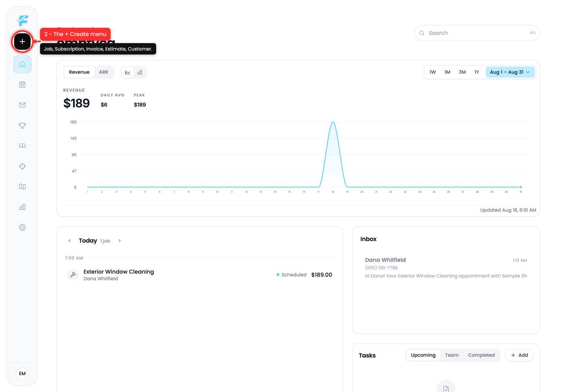Click the wrench icon beside Exterior Window Cleaning

click(x=73, y=275)
